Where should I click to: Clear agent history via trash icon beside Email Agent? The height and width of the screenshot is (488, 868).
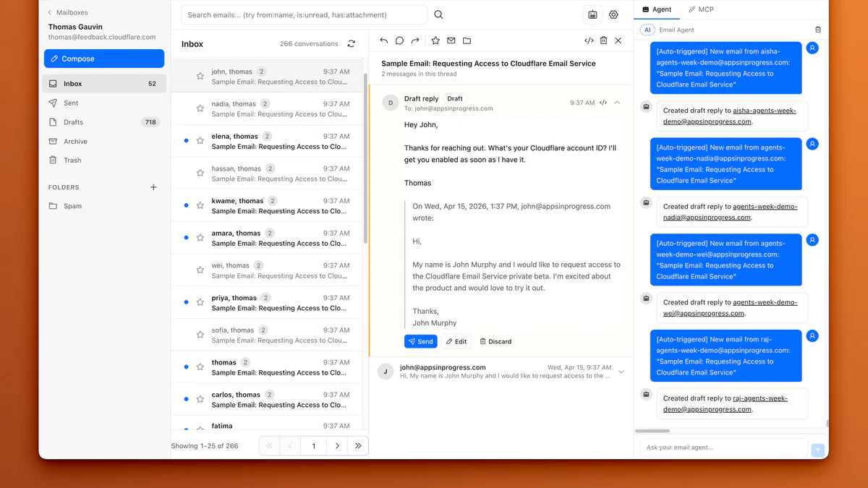(x=817, y=29)
